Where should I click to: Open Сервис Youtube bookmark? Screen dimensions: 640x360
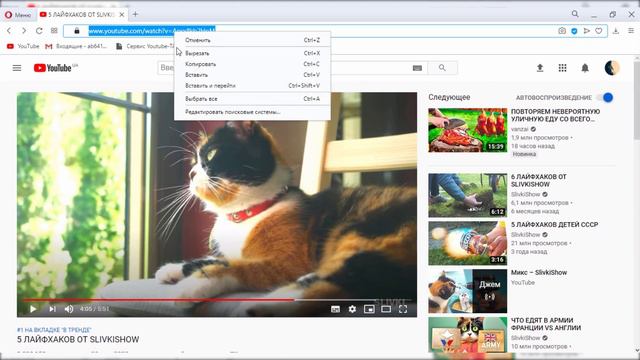coord(145,46)
